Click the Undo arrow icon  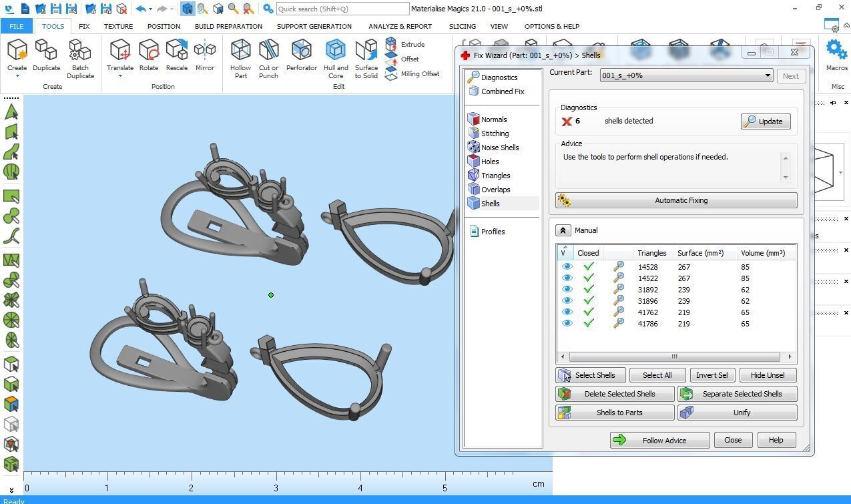point(140,9)
